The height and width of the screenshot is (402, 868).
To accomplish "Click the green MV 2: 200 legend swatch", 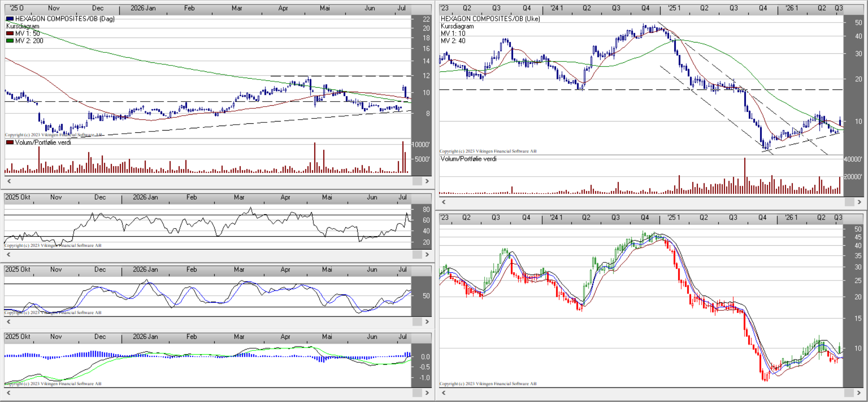I will (x=9, y=41).
